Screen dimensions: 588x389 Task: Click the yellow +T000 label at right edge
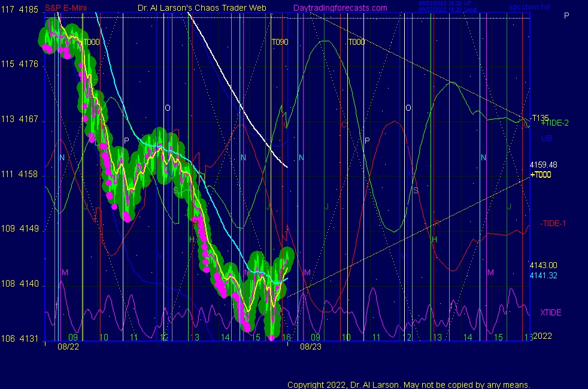pos(540,175)
